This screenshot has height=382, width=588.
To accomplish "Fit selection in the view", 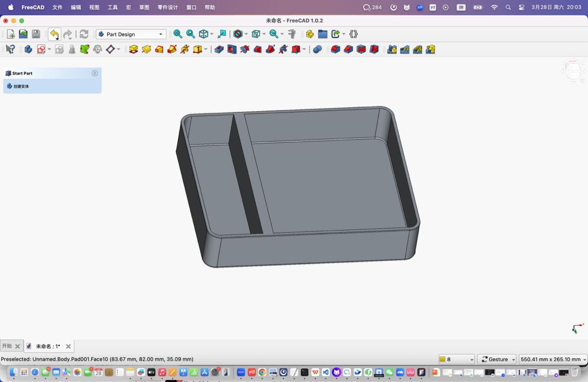I will pos(191,34).
